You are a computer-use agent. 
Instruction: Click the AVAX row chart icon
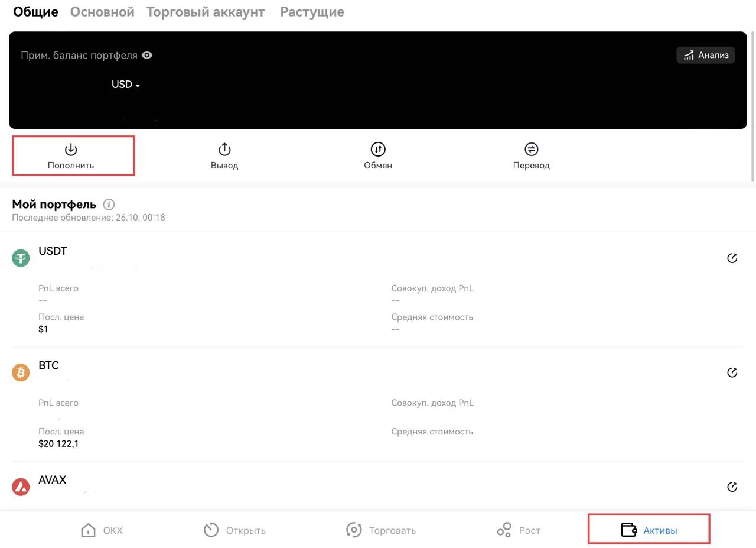click(x=732, y=487)
